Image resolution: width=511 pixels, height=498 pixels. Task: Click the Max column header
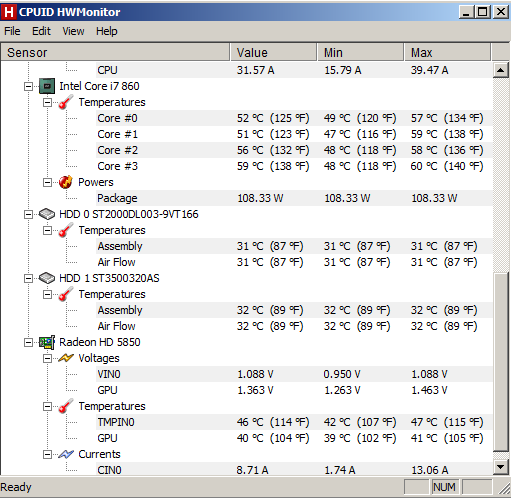[x=448, y=53]
